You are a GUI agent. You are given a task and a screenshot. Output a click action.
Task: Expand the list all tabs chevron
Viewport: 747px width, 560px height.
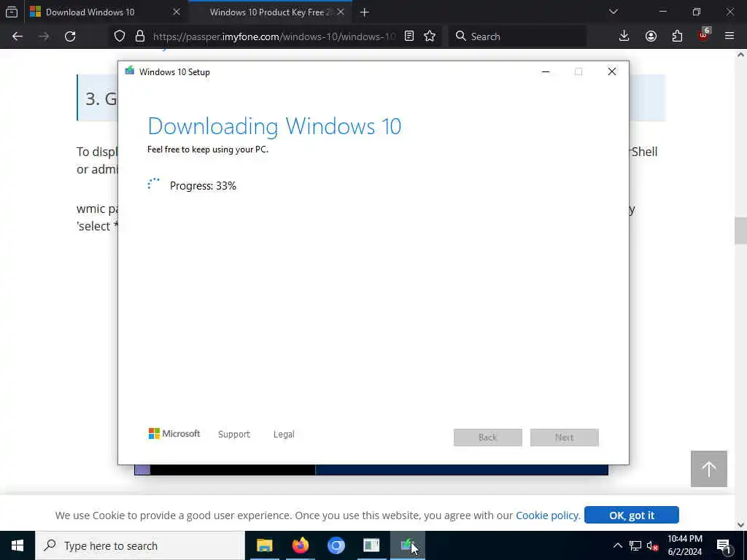point(614,12)
